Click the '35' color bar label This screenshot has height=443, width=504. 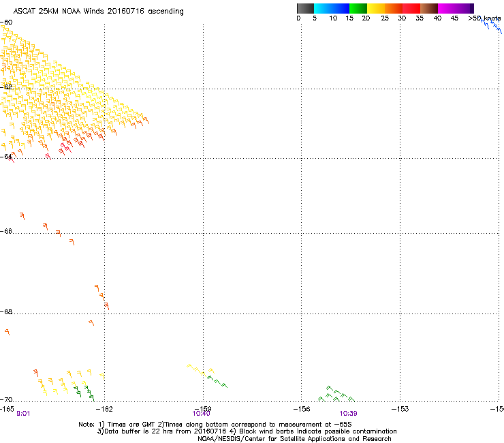(420, 18)
